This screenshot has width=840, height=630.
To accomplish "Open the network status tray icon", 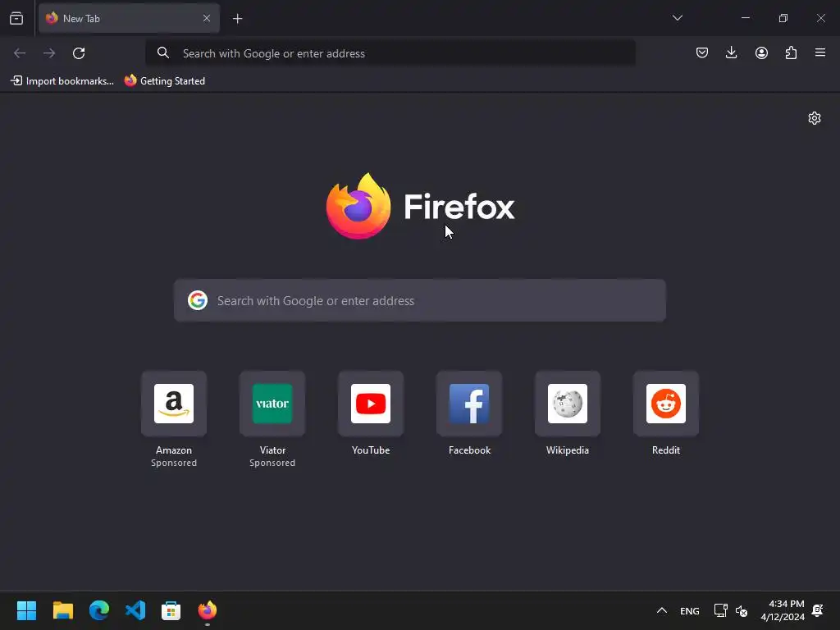I will coord(720,610).
